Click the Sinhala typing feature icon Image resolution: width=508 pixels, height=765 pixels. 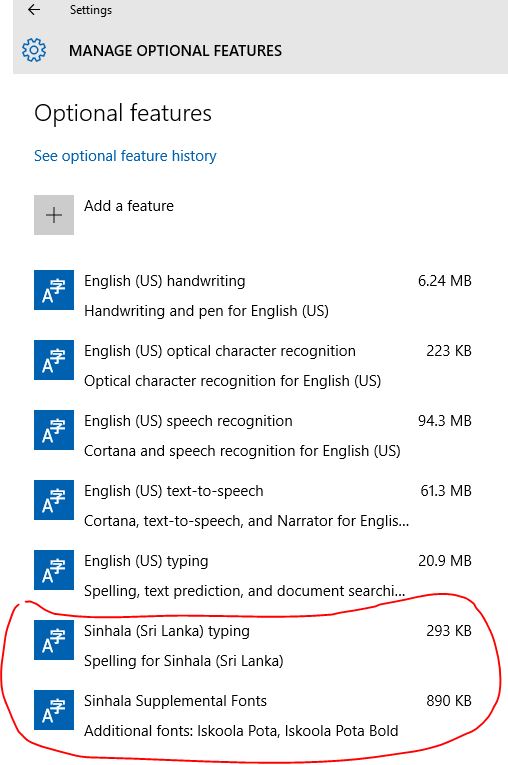point(54,640)
